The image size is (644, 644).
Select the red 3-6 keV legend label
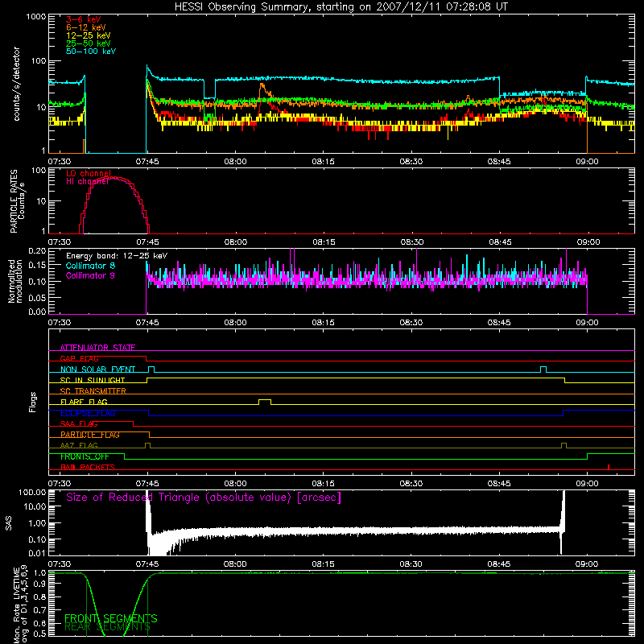click(x=84, y=19)
